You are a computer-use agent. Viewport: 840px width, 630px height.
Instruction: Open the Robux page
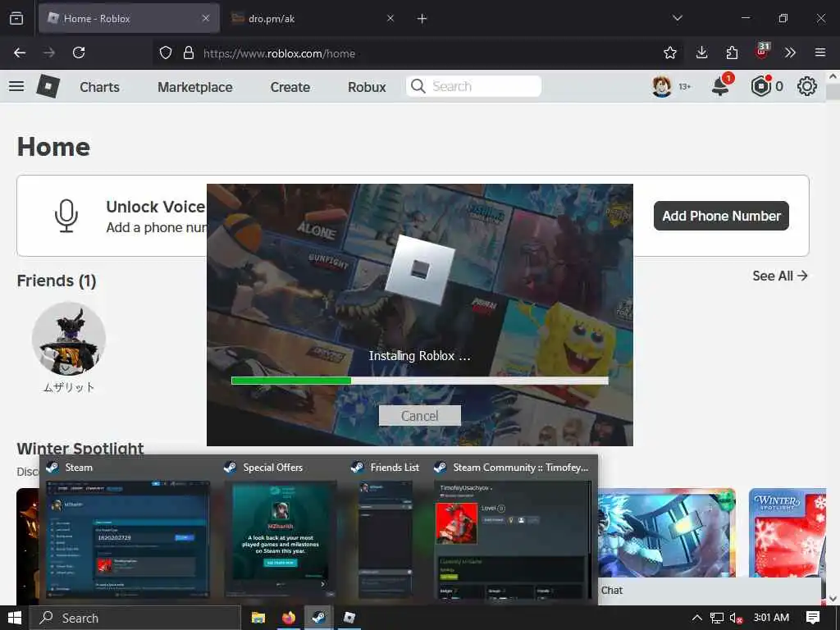[367, 87]
